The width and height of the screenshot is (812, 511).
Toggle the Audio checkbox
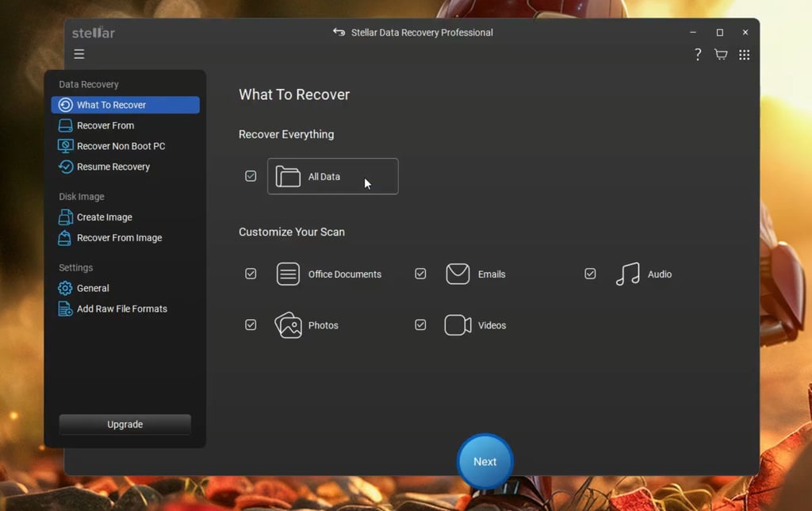point(590,274)
